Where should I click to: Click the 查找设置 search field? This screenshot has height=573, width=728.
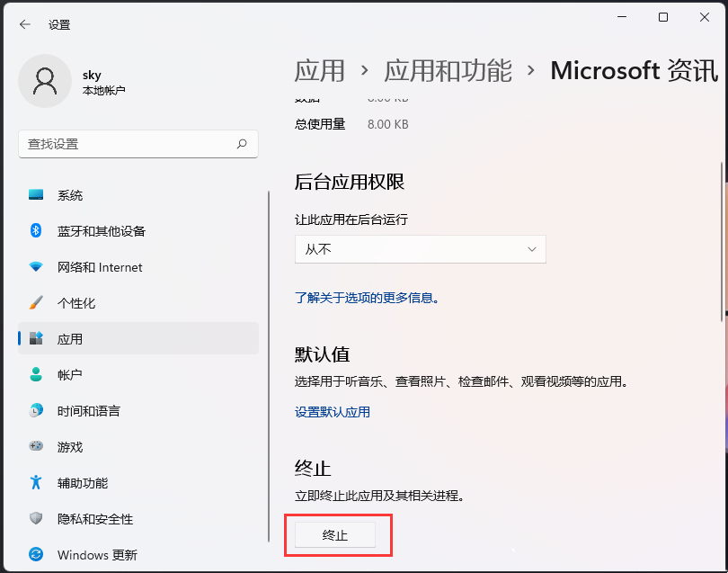point(138,144)
